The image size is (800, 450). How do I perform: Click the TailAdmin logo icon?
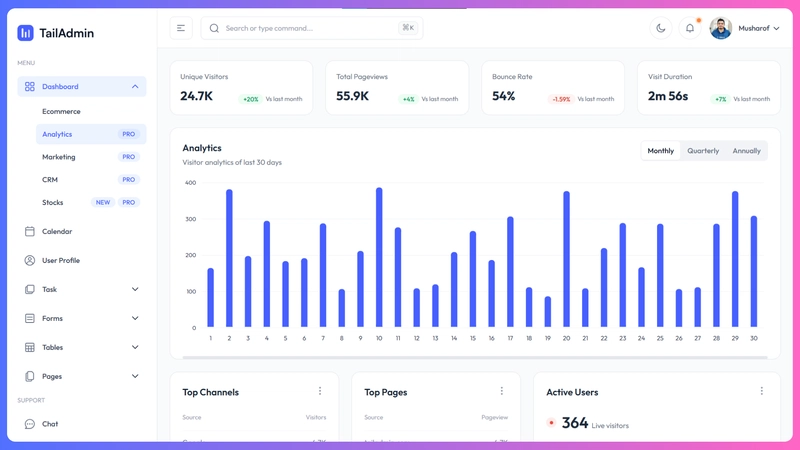pyautogui.click(x=26, y=33)
